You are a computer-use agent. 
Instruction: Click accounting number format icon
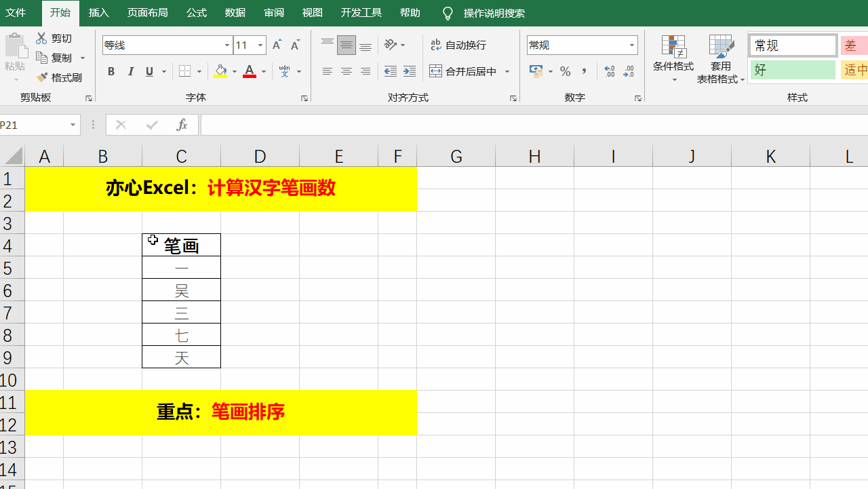pos(536,72)
